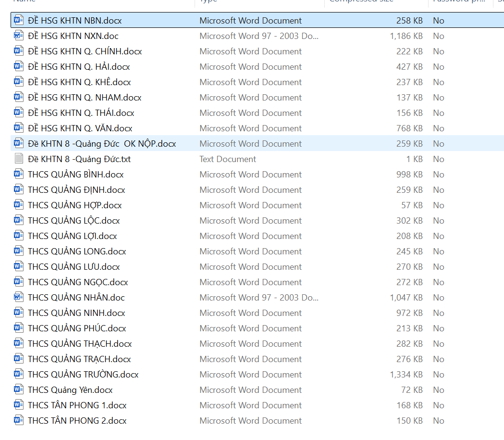
Task: Click the 1,334 KB compressed size value
Action: tap(406, 375)
